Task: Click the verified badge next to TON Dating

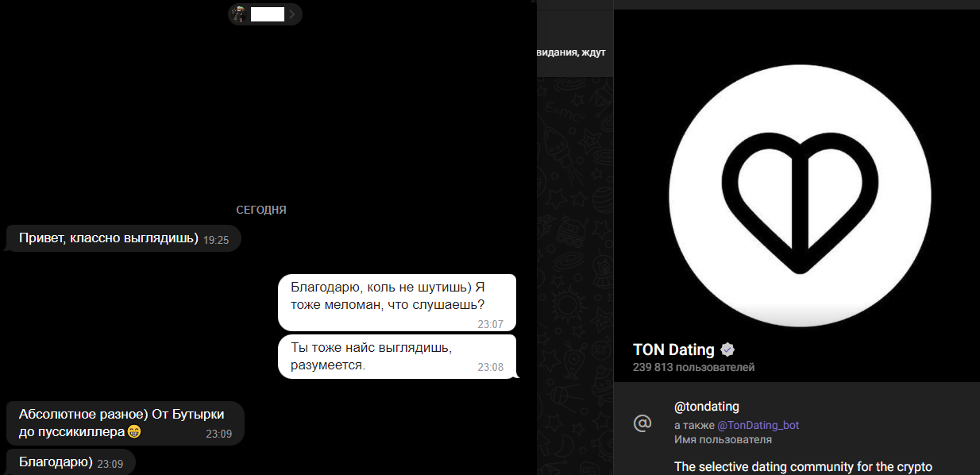Action: click(x=727, y=349)
